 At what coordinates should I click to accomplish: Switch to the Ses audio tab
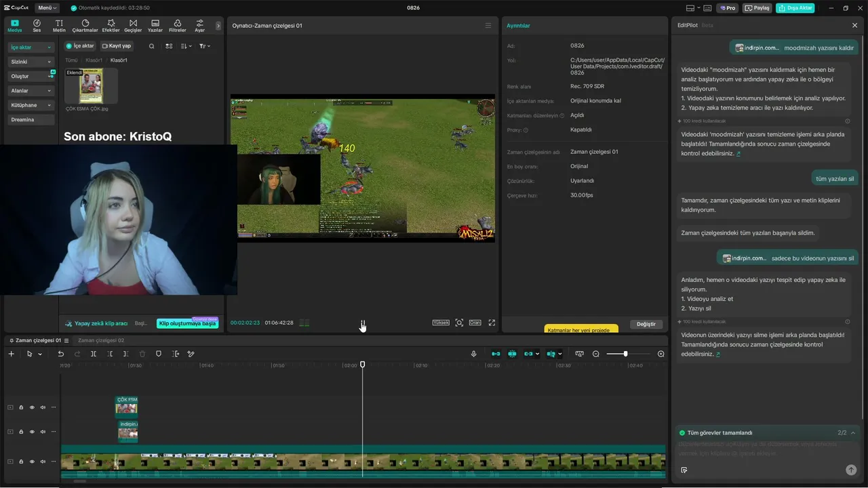[x=37, y=26]
